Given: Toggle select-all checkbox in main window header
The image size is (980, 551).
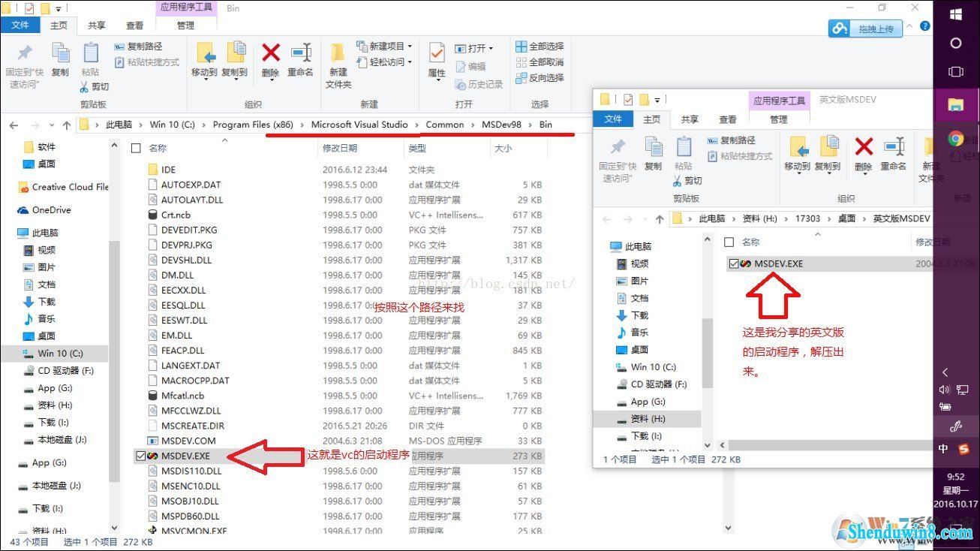Looking at the screenshot, I should tap(136, 149).
